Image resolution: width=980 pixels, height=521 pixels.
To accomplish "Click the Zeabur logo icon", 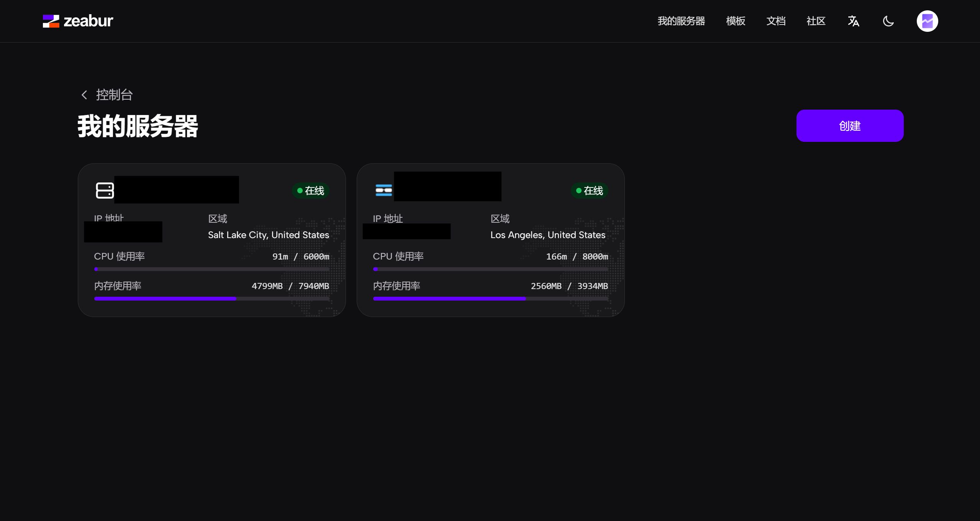I will (x=51, y=21).
